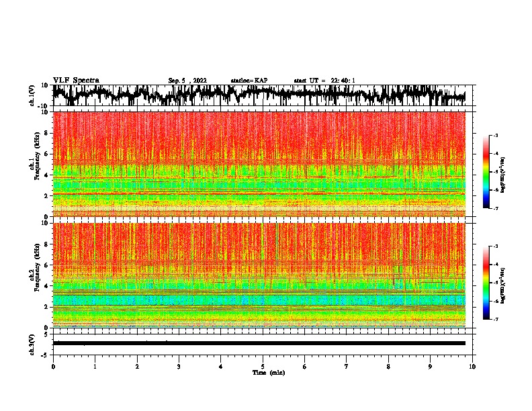
Task: Click the ch.2 colorbar log(PSD) unit label
Action: 502,285
